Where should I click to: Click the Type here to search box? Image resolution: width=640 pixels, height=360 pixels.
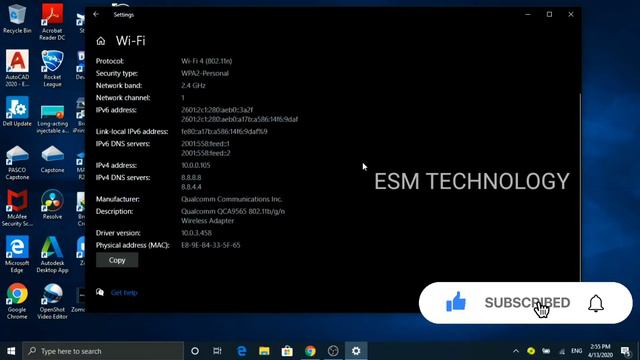click(x=103, y=351)
